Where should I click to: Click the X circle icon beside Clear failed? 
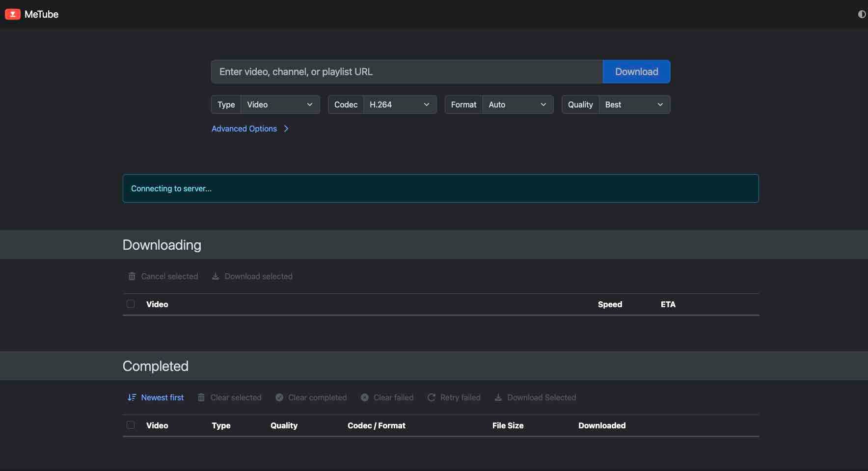(365, 397)
